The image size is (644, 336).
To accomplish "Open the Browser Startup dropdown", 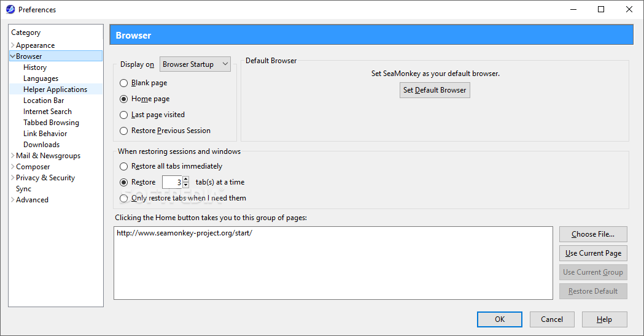I will 195,64.
